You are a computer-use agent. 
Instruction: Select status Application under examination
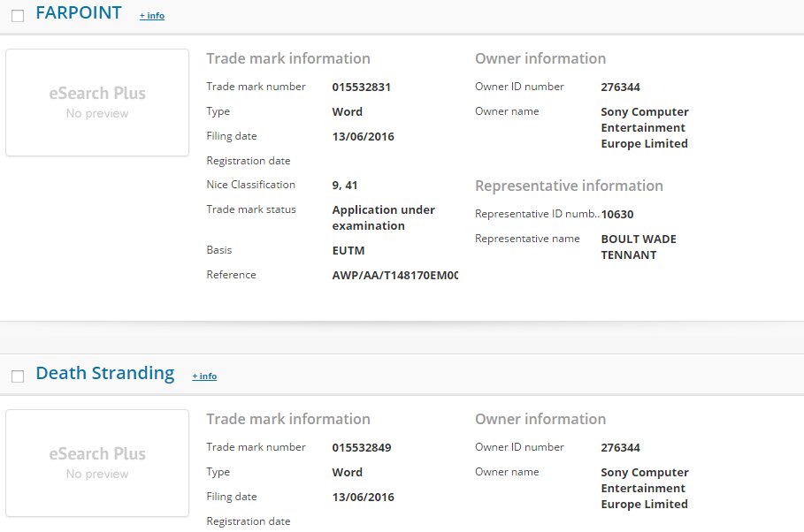pos(384,217)
